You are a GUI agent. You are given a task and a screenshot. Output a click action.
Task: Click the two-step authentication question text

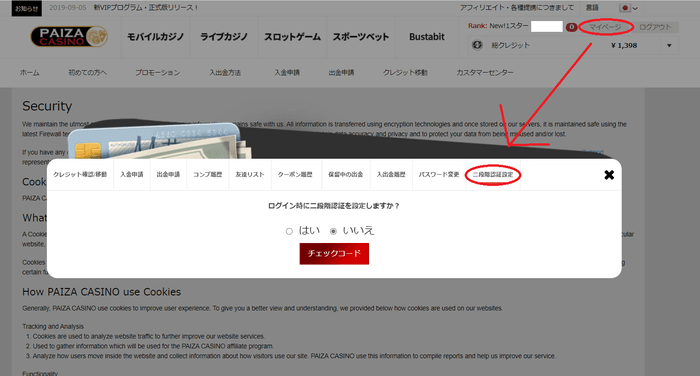pos(334,206)
